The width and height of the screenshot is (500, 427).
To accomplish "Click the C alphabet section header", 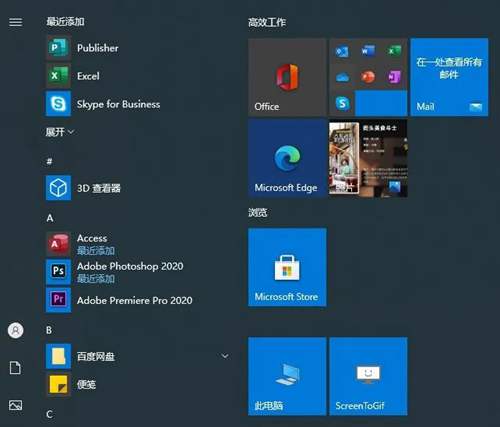I will [x=49, y=414].
